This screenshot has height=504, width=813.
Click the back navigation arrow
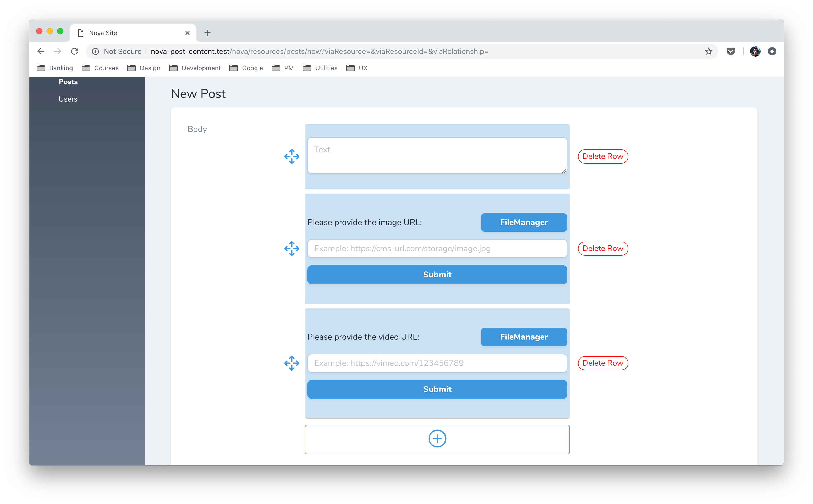[x=40, y=51]
